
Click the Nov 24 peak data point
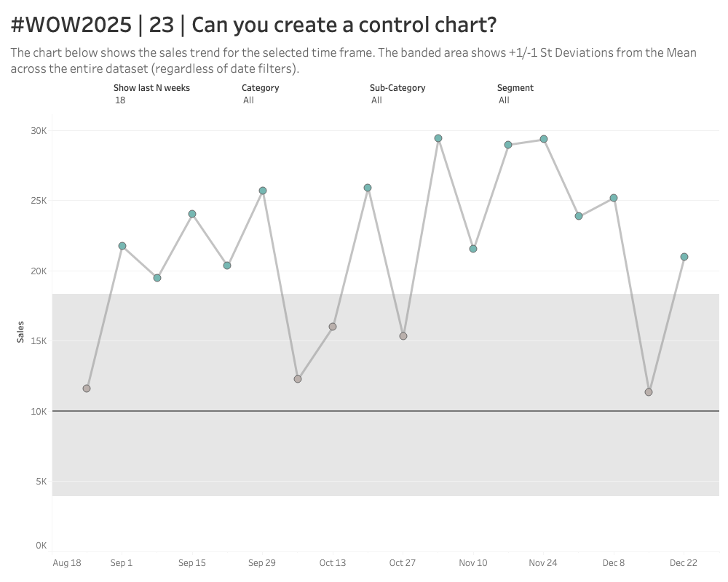click(544, 139)
